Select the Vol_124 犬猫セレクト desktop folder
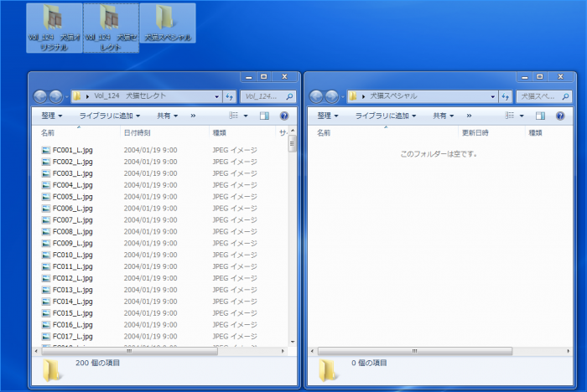The image size is (587, 392). 111,28
